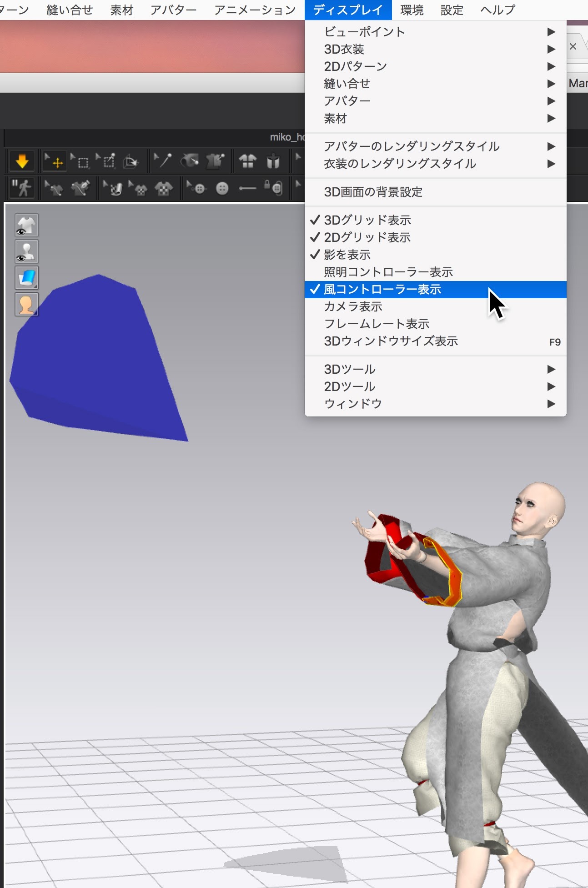Uncheck 風コントローラー表示 menu item
Image resolution: width=588 pixels, height=888 pixels.
(x=382, y=290)
